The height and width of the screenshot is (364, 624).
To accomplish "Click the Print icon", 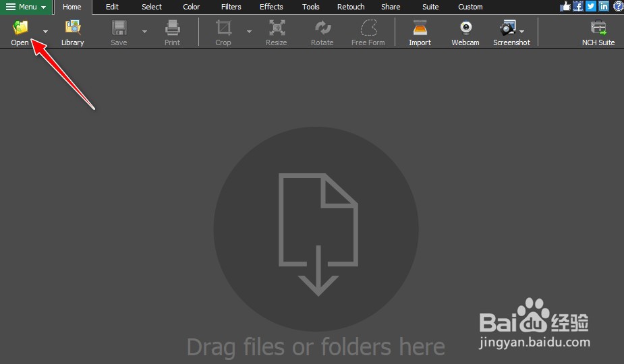I will (172, 28).
